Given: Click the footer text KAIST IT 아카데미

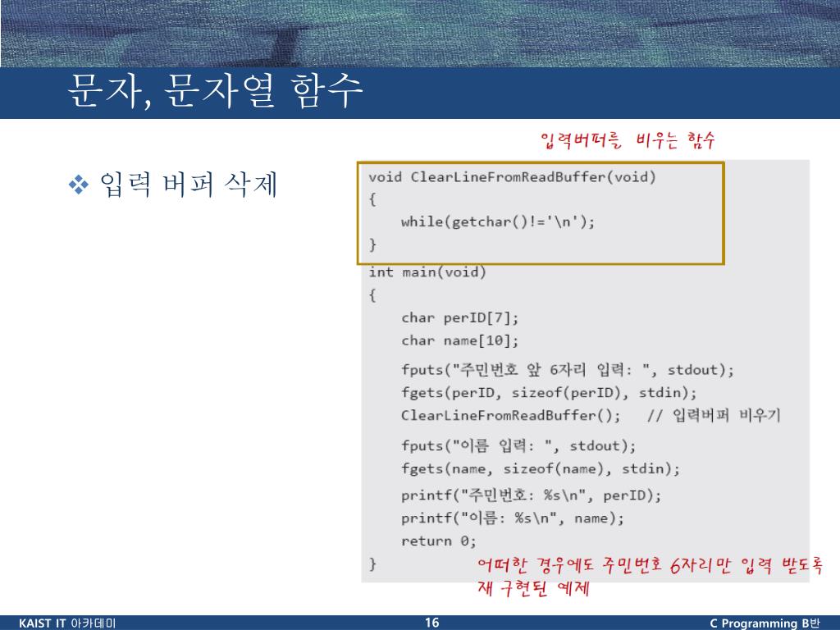Looking at the screenshot, I should 67,623.
